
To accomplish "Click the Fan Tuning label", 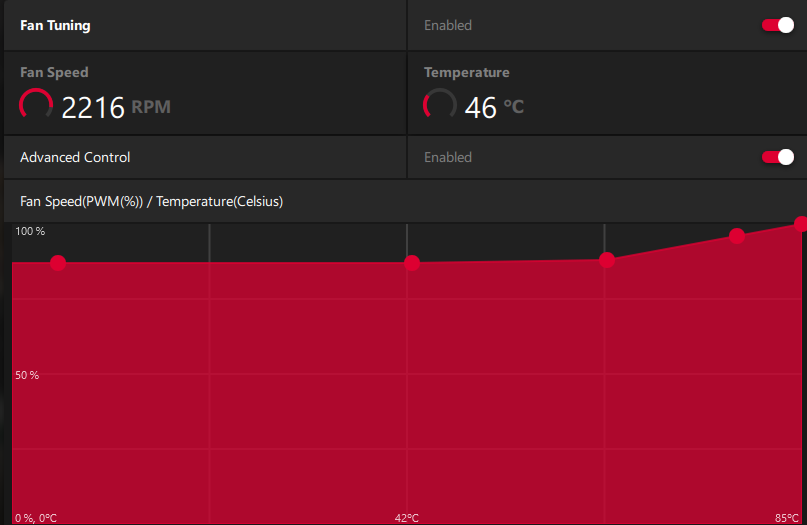I will (55, 25).
